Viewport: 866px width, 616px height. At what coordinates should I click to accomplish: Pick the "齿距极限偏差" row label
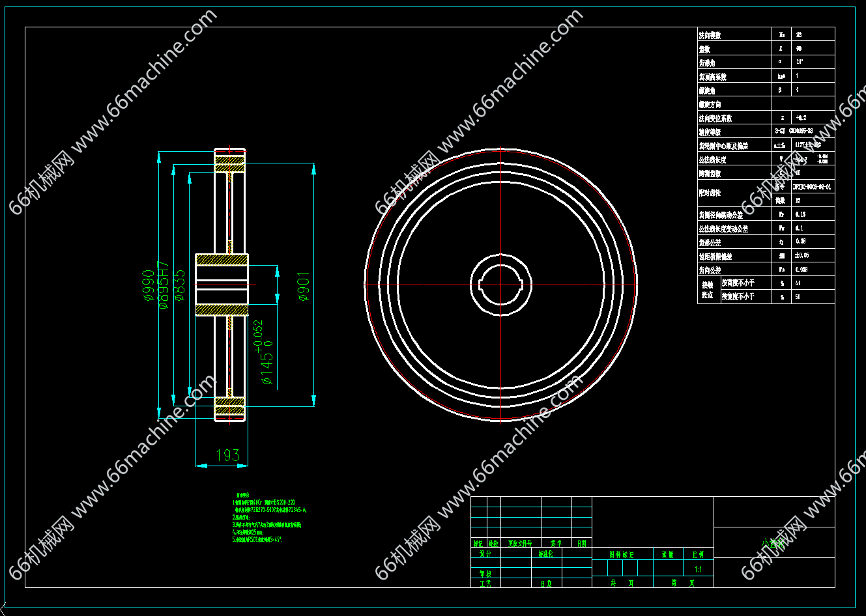coord(715,256)
